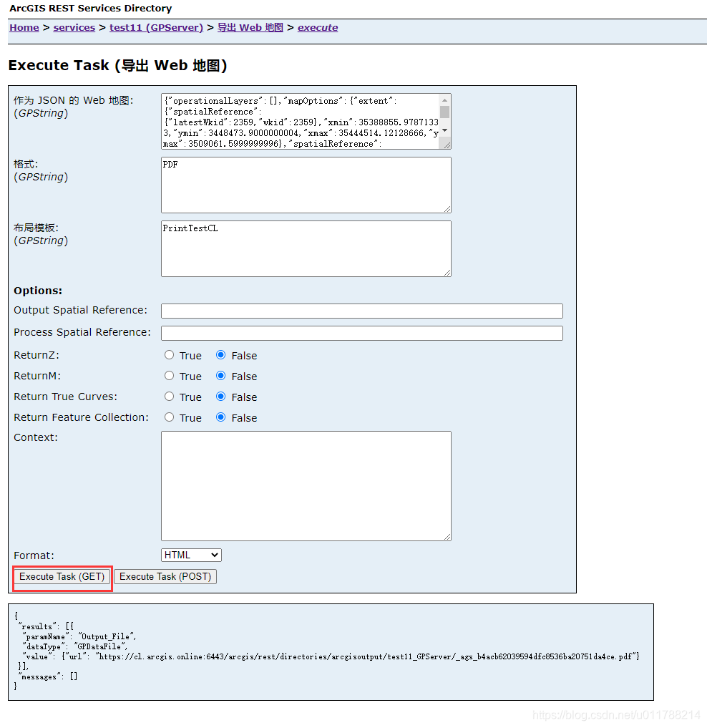This screenshot has width=707, height=728.
Task: Navigate to the services link
Action: tap(74, 27)
